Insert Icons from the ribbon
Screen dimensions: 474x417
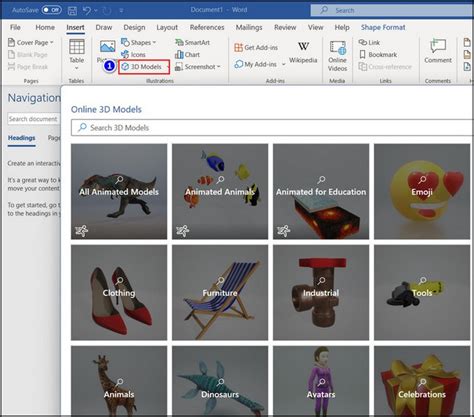[133, 55]
